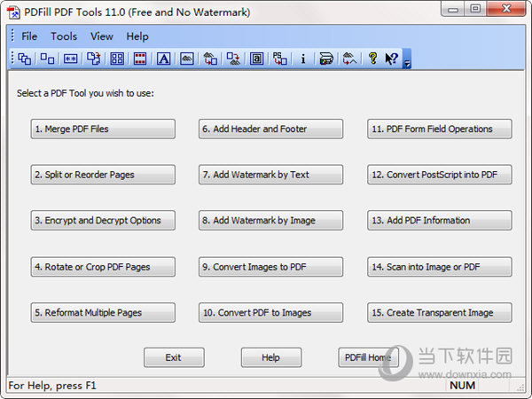
Task: Click the yellow question mark Help icon
Action: click(x=373, y=59)
